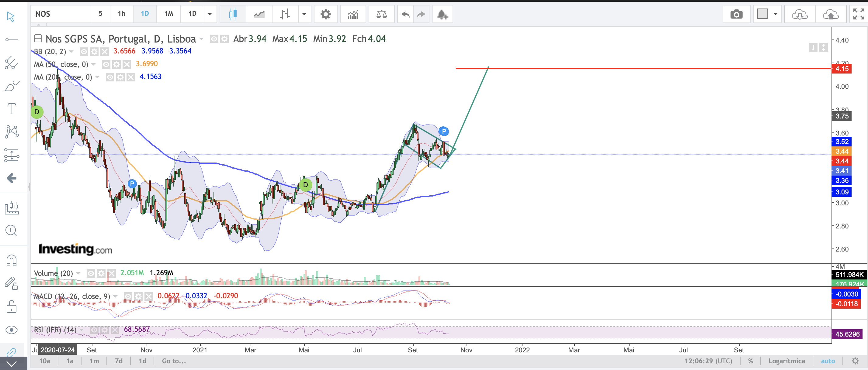Toggle the Logarítmica scale button

pyautogui.click(x=786, y=361)
